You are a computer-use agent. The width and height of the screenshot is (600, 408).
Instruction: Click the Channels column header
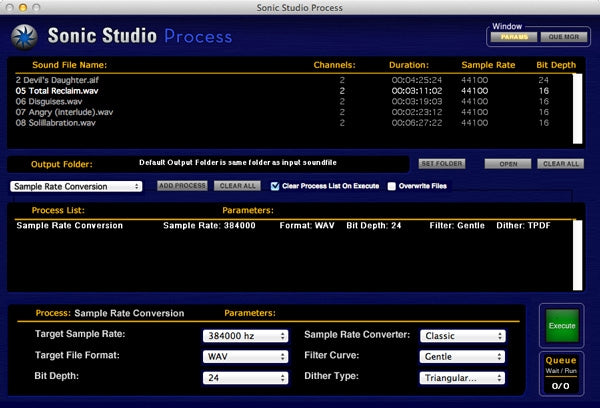pyautogui.click(x=334, y=65)
